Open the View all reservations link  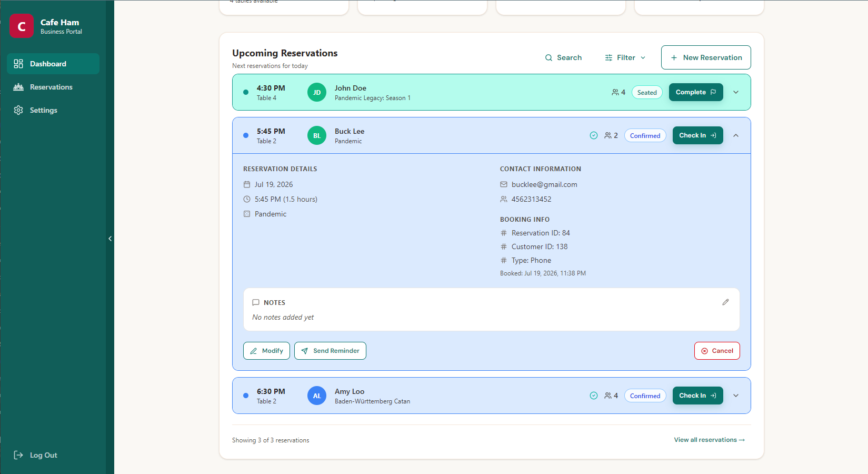coord(710,440)
